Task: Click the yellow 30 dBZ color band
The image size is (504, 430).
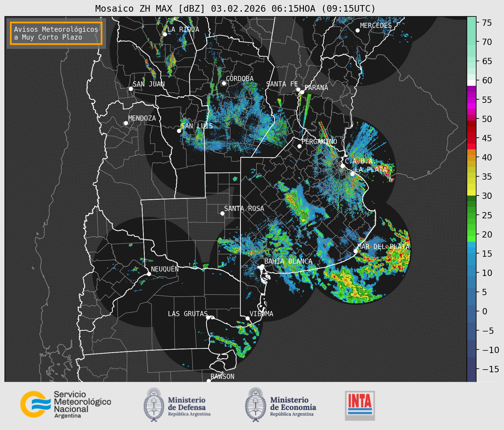Action: (x=471, y=193)
